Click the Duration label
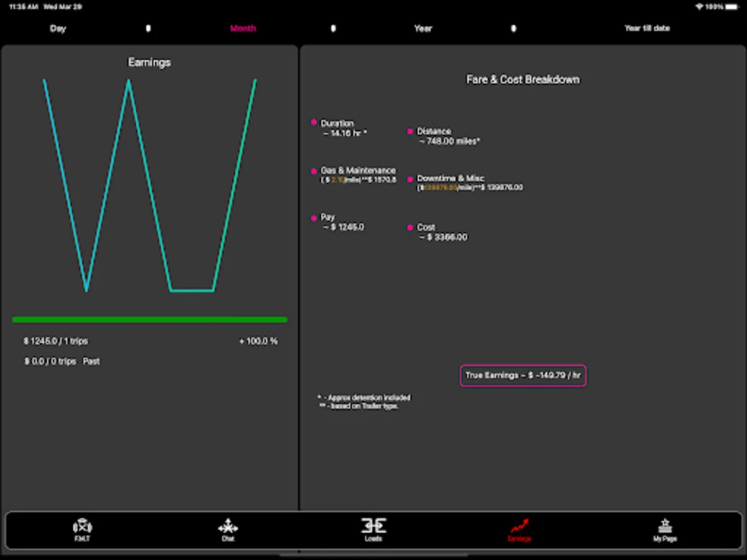The height and width of the screenshot is (560, 747). [x=337, y=123]
